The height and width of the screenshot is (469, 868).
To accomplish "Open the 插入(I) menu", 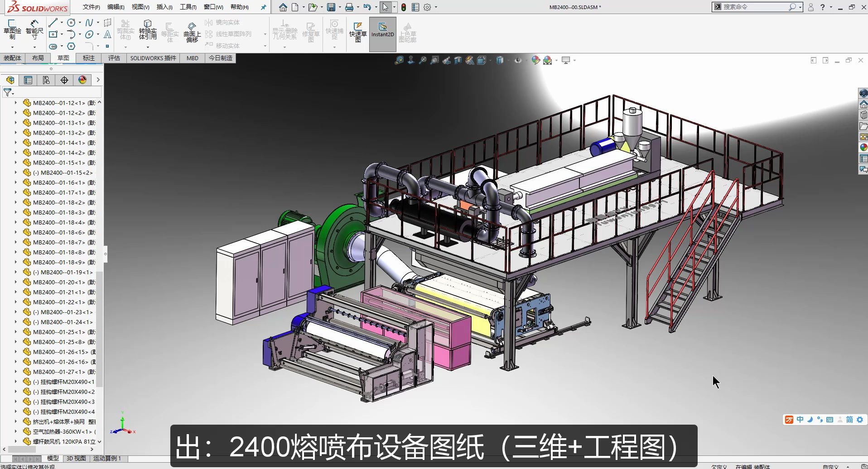I will coord(164,7).
